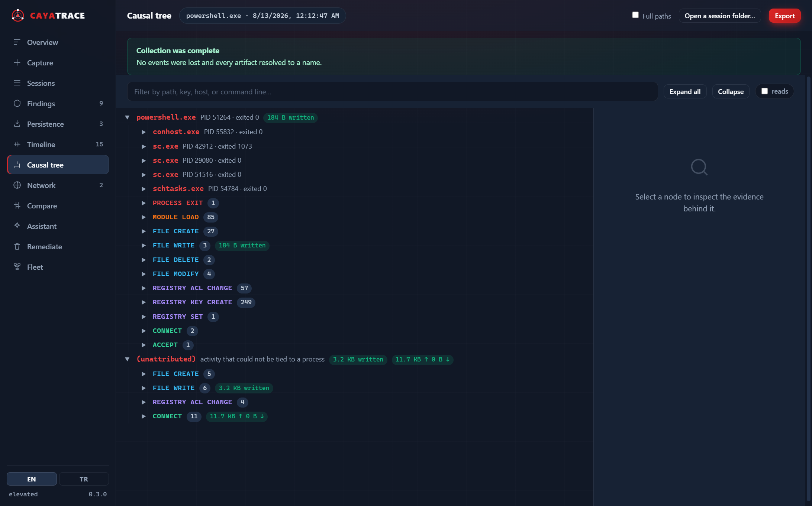Open the Persistence section
The height and width of the screenshot is (506, 812).
coord(58,124)
